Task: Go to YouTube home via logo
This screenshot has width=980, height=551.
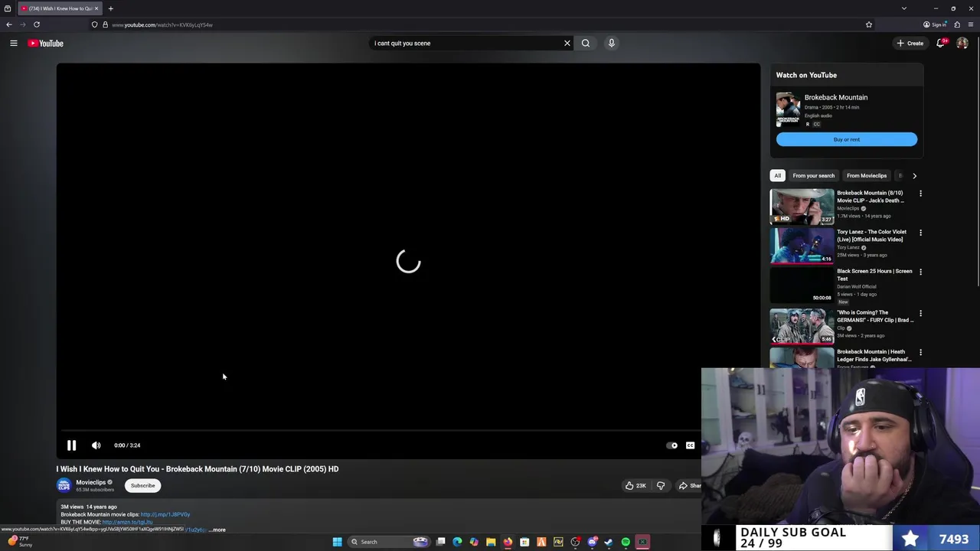Action: pyautogui.click(x=46, y=44)
